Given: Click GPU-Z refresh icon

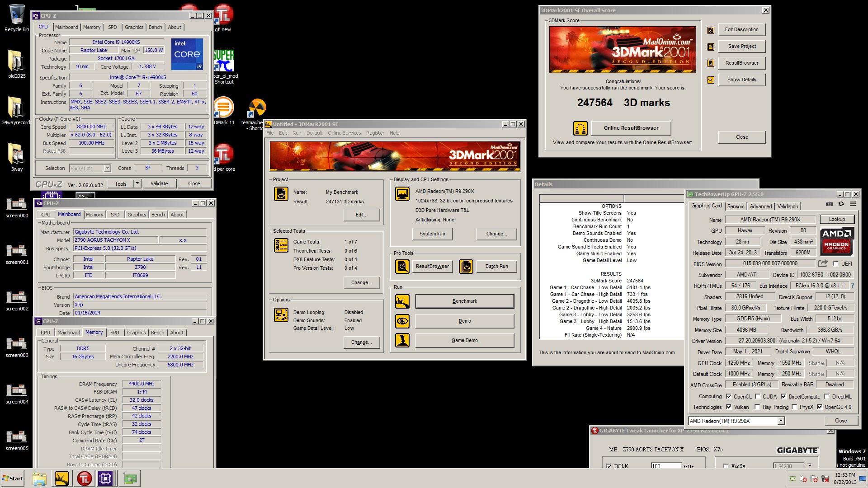Looking at the screenshot, I should coord(841,204).
